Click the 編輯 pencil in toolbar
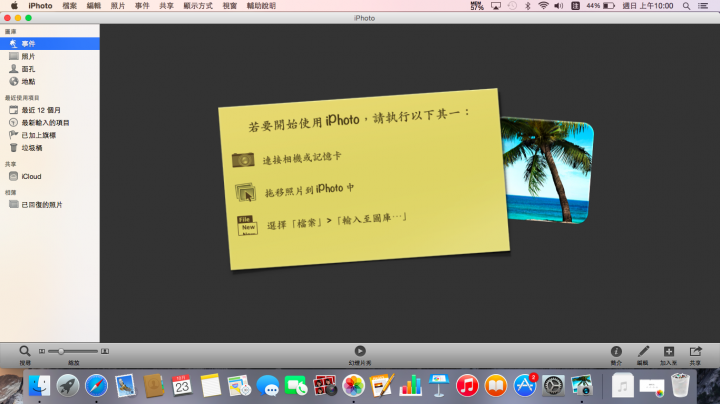The height and width of the screenshot is (404, 720). 643,351
